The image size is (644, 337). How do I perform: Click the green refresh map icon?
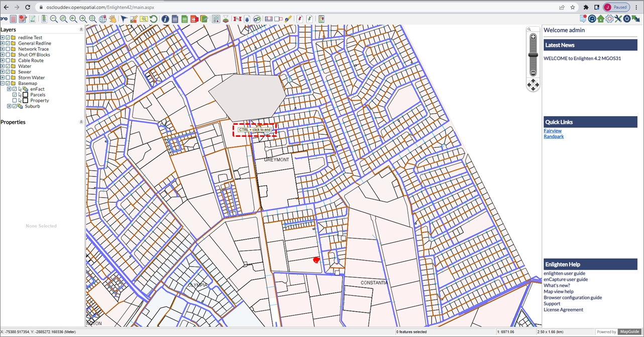click(x=154, y=19)
